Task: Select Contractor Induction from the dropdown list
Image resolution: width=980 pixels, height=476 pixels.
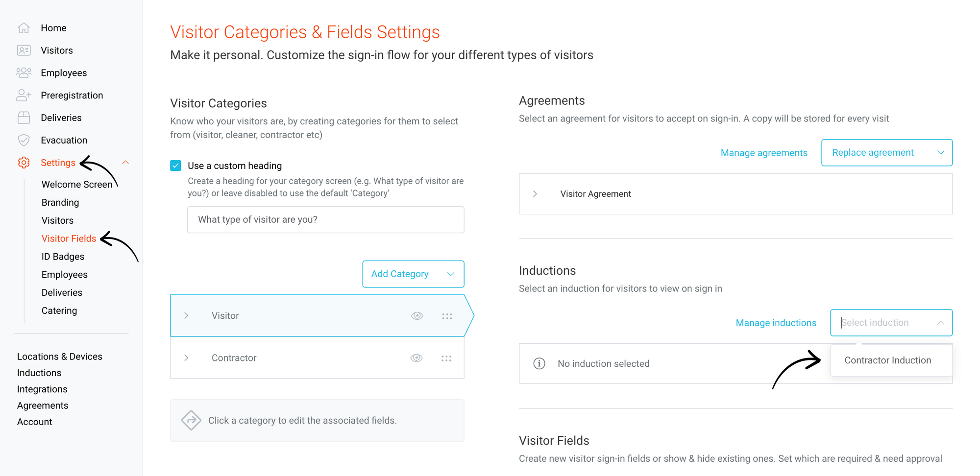Action: pyautogui.click(x=887, y=360)
